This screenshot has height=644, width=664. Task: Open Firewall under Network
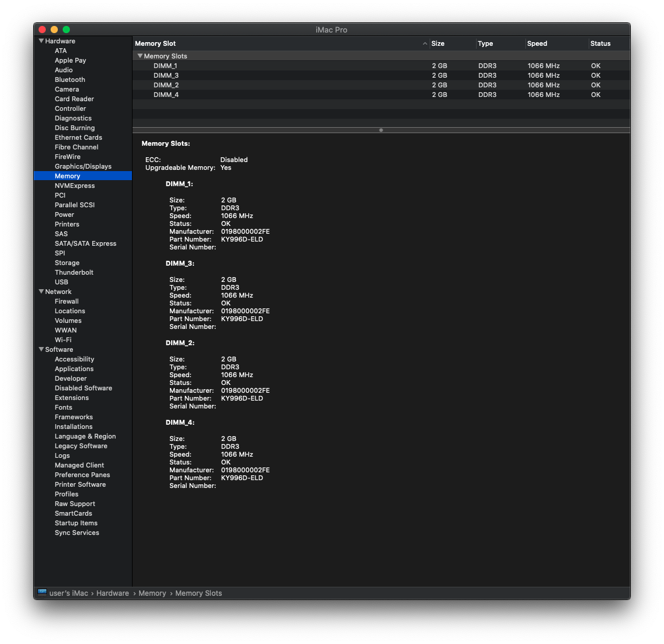click(x=66, y=301)
